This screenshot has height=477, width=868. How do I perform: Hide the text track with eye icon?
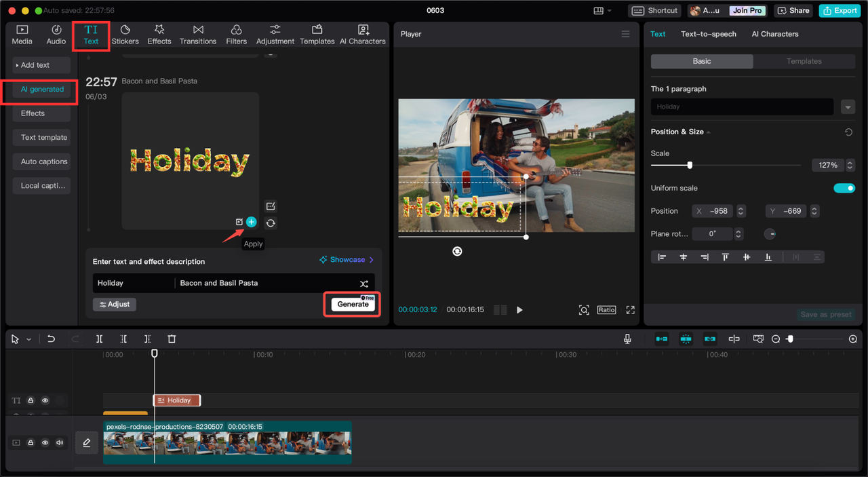[45, 400]
